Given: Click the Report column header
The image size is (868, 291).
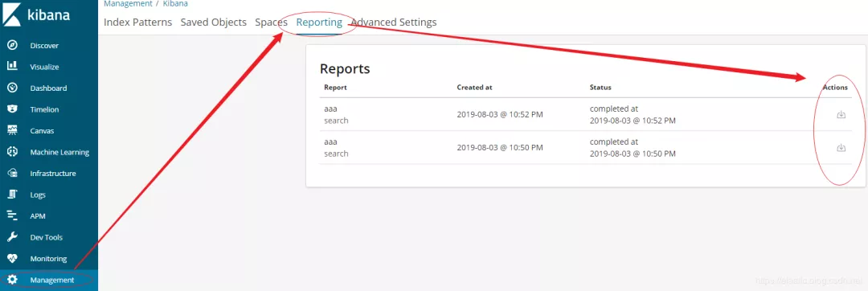Looking at the screenshot, I should pyautogui.click(x=335, y=88).
